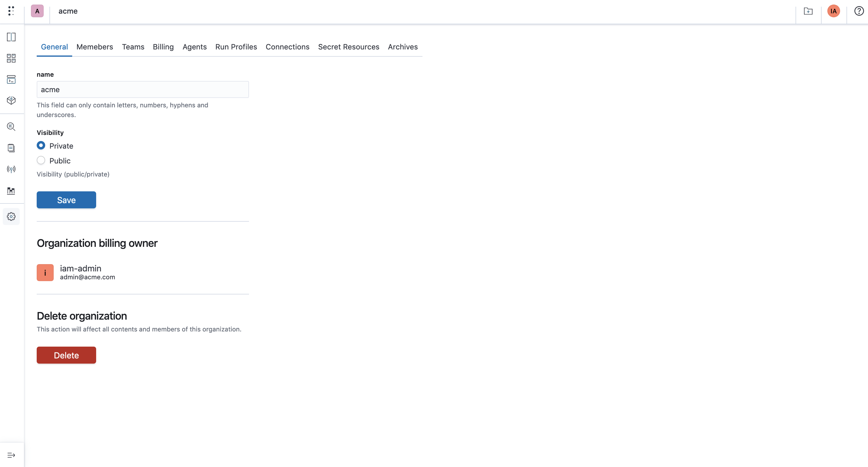The height and width of the screenshot is (467, 868).
Task: Click the pink A organization avatar
Action: click(37, 11)
